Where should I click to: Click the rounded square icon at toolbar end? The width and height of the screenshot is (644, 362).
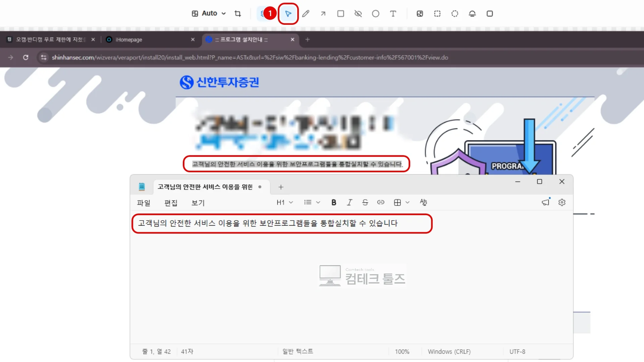[490, 13]
